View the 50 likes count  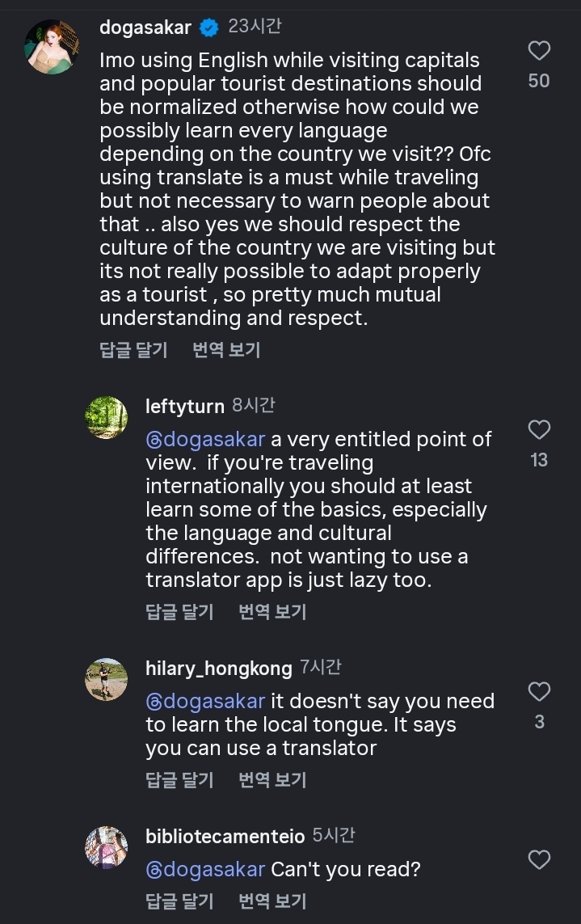tap(539, 81)
